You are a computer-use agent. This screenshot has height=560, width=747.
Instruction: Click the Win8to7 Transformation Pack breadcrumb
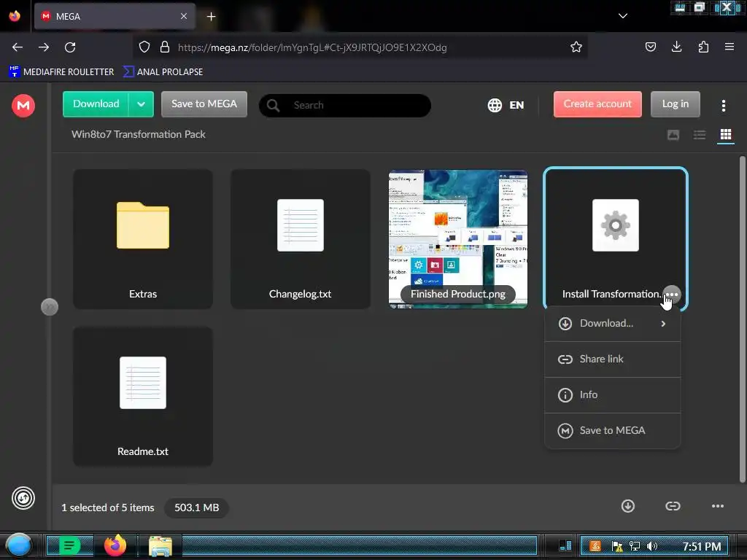coord(138,134)
